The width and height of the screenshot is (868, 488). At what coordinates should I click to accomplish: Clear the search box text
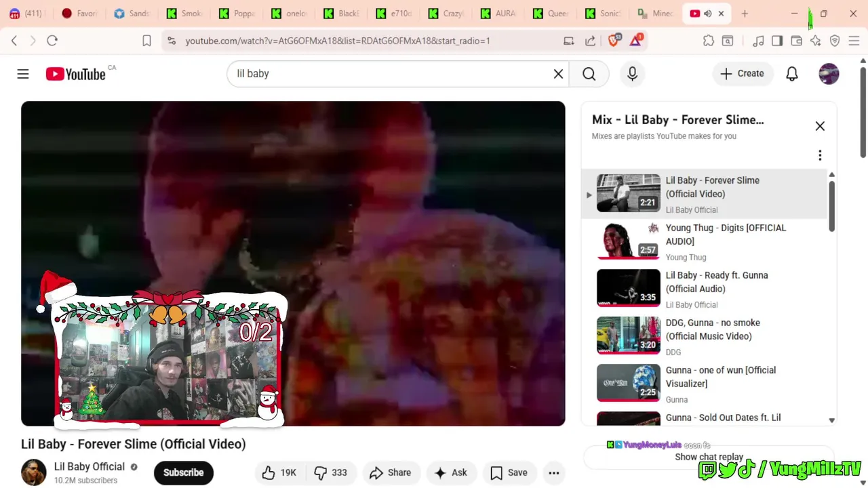pyautogui.click(x=558, y=74)
